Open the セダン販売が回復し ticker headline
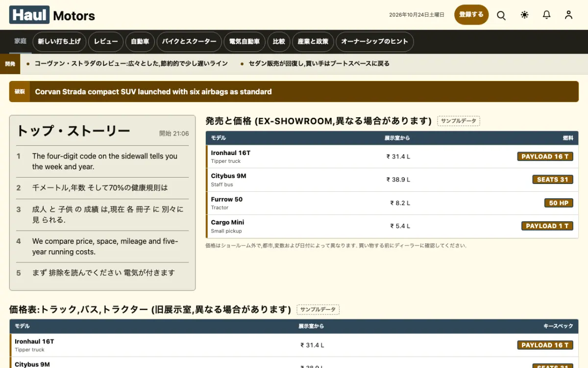 (x=319, y=64)
